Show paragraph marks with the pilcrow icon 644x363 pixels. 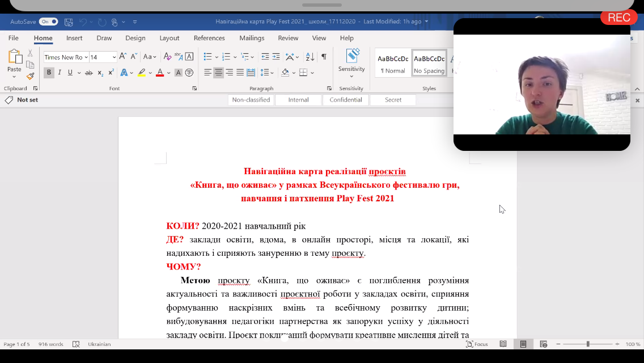[324, 57]
